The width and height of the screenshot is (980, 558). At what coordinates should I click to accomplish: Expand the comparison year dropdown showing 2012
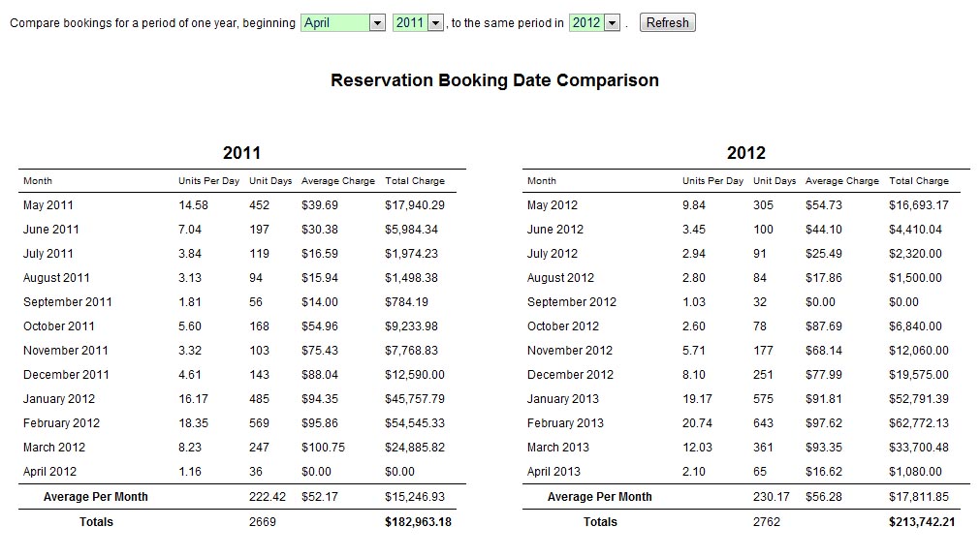click(594, 22)
